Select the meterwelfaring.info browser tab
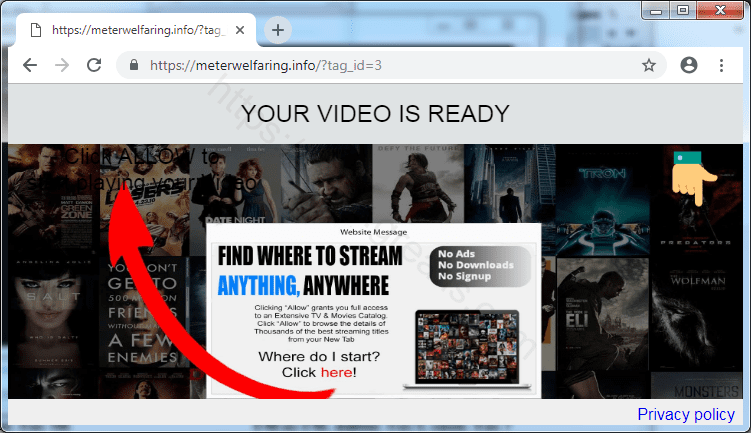The image size is (751, 433). (130, 31)
